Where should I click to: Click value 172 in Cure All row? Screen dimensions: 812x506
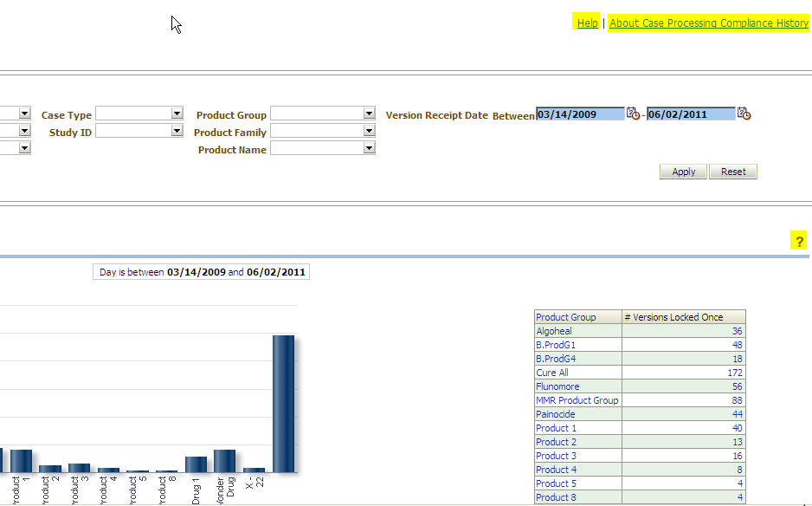pos(735,373)
